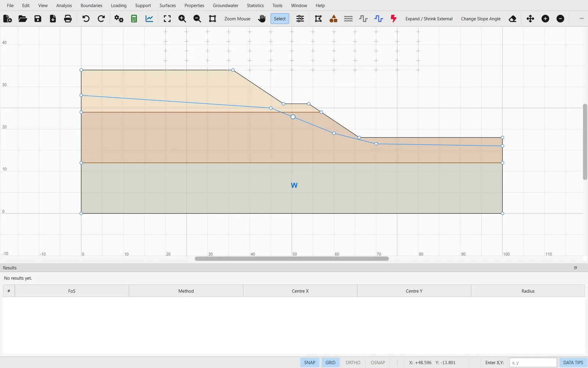
Task: Click the blue step-line boundary icon
Action: (379, 19)
